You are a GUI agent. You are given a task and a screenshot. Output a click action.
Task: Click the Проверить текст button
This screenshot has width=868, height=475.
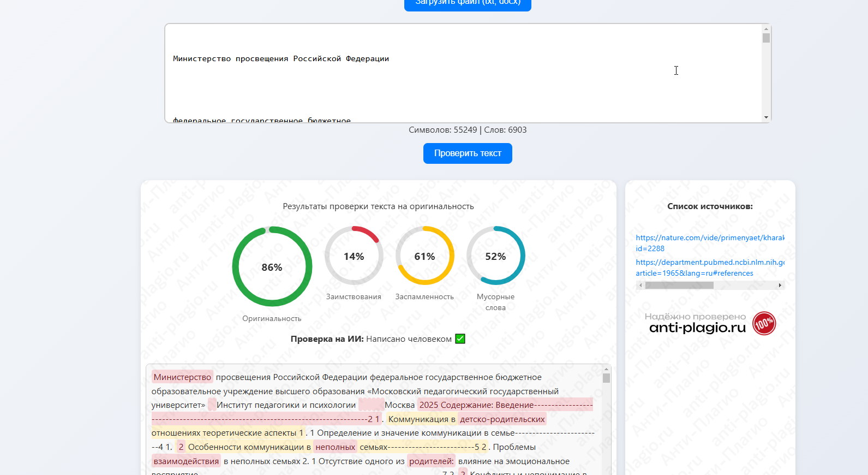click(x=468, y=153)
